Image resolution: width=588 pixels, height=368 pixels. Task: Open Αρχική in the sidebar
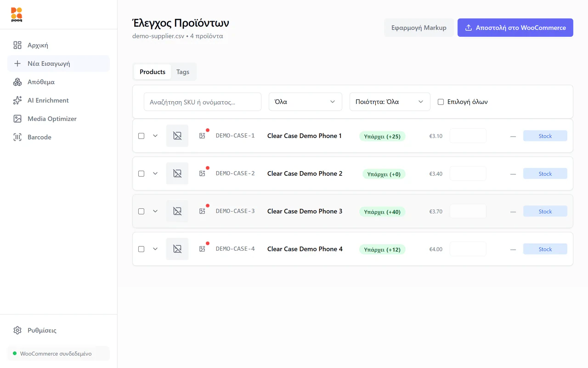(x=58, y=45)
